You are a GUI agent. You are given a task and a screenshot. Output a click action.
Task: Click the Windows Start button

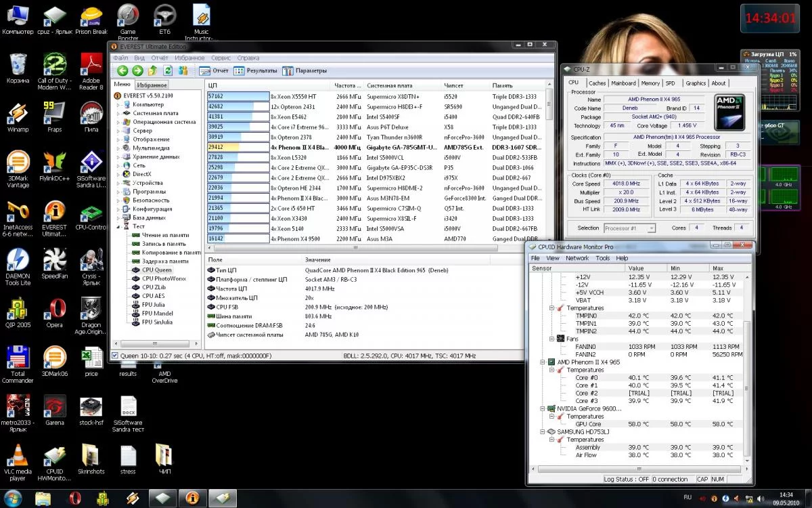point(12,498)
